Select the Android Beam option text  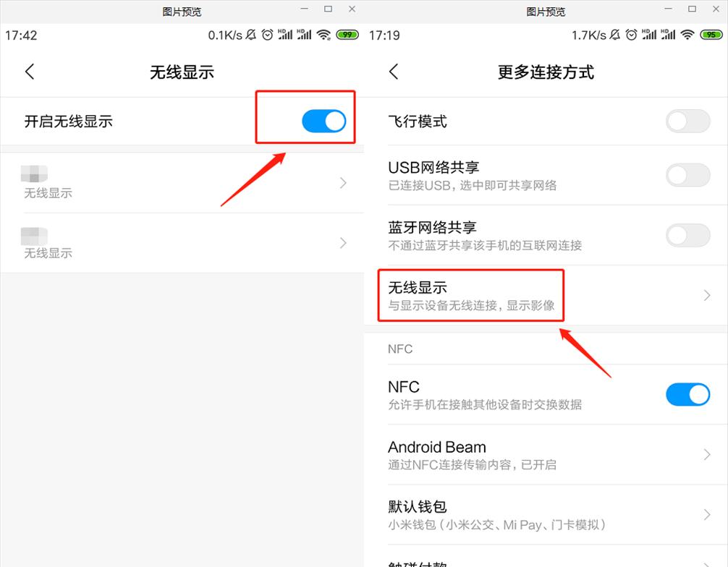[x=437, y=447]
